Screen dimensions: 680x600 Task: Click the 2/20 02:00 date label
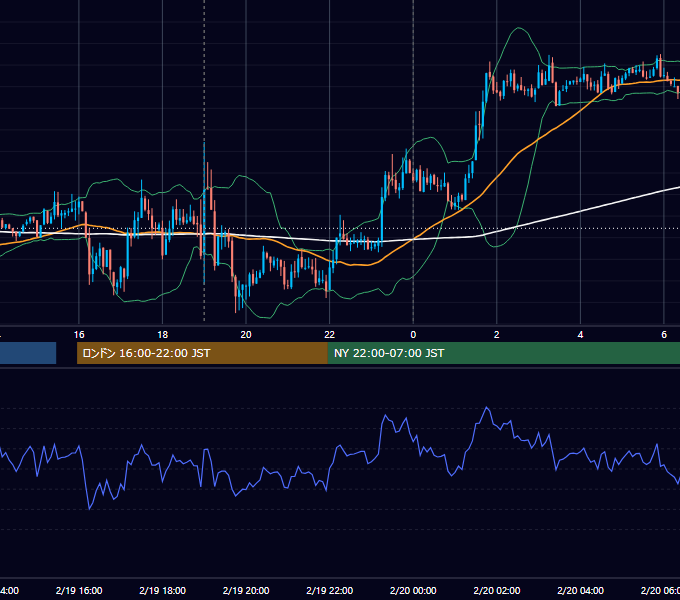(x=497, y=590)
